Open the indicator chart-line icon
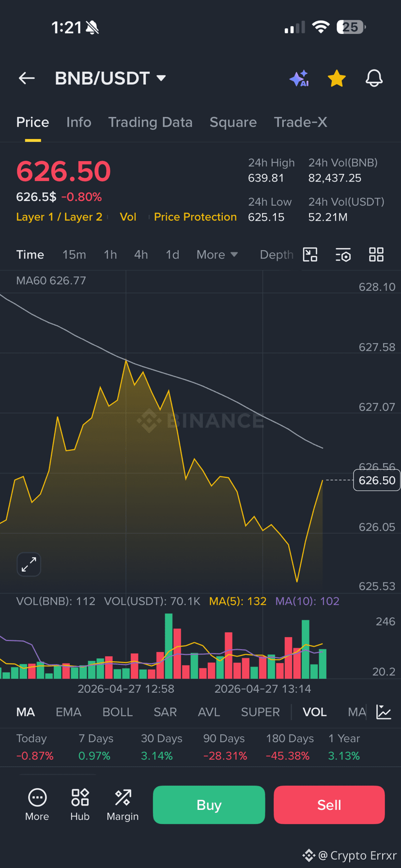Screen dimensions: 401x868 (x=384, y=712)
